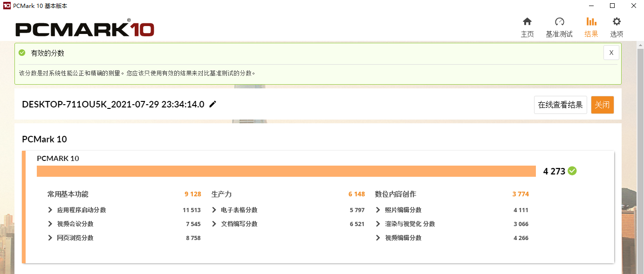Select the 常用基本功能 heading

(68, 194)
